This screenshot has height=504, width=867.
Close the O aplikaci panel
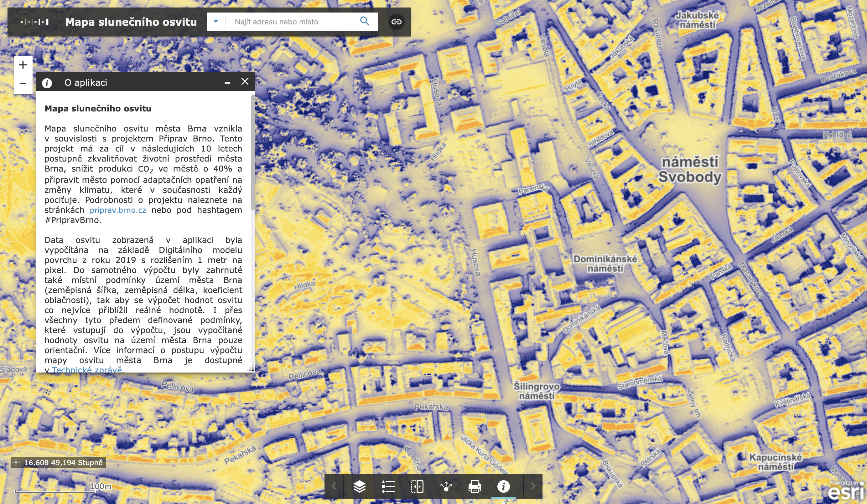click(245, 81)
